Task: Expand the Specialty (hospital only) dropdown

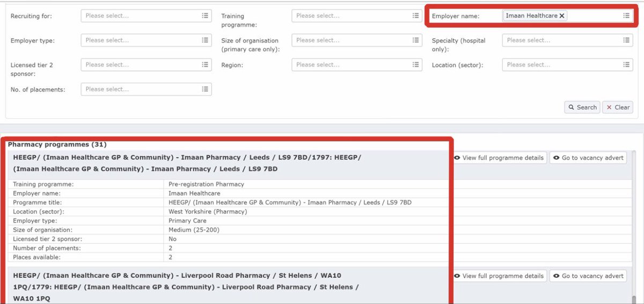Action: [568, 40]
